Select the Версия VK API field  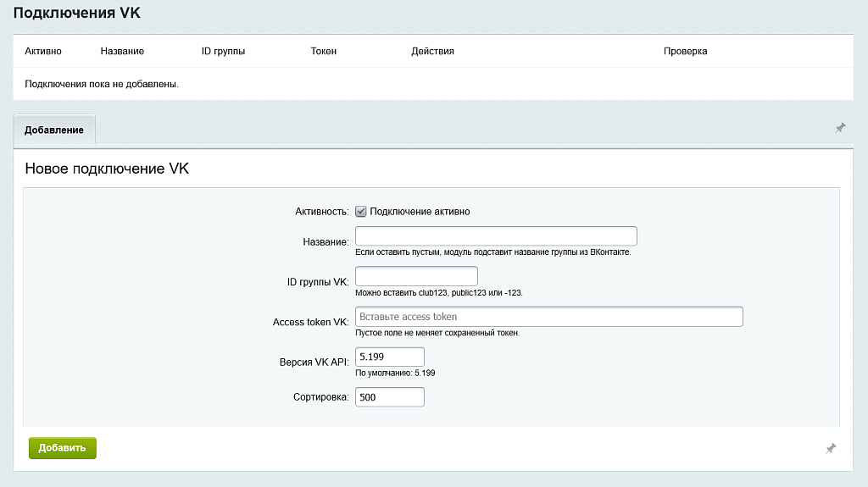390,357
